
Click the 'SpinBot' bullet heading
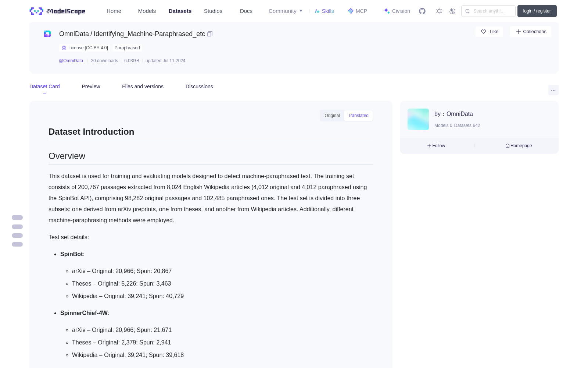72,254
